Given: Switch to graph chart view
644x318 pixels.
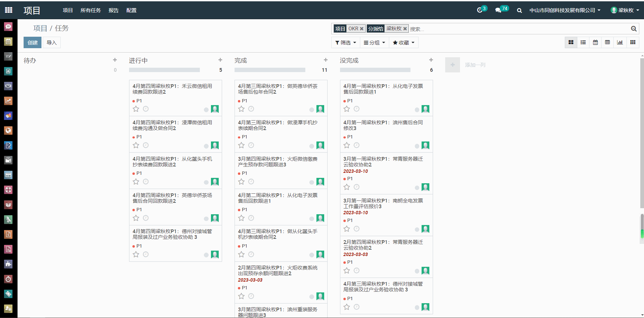Looking at the screenshot, I should 620,42.
